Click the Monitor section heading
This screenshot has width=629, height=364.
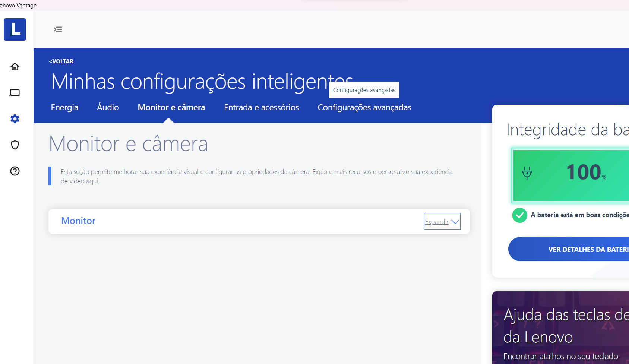pyautogui.click(x=78, y=221)
